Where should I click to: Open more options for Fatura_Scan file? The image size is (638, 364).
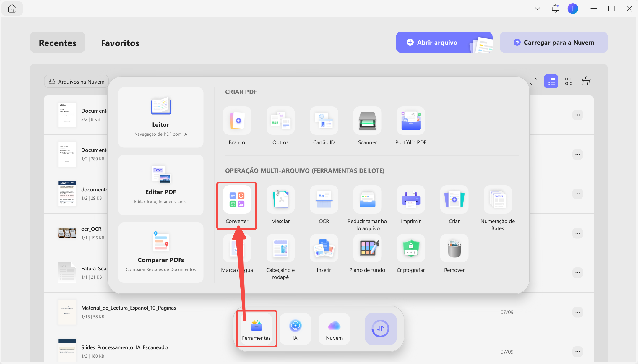click(577, 273)
